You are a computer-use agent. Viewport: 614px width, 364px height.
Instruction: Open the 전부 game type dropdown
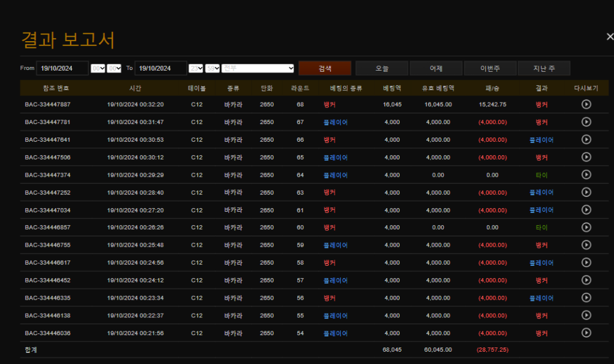tap(258, 68)
